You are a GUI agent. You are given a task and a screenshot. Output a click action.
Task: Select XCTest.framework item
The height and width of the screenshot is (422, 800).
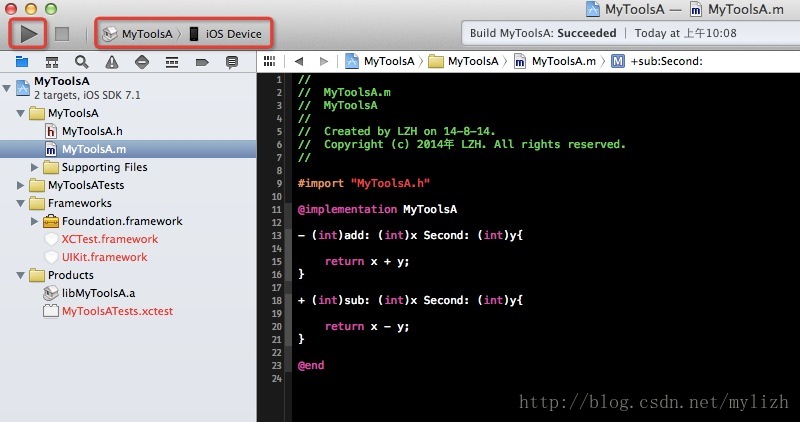pos(110,239)
